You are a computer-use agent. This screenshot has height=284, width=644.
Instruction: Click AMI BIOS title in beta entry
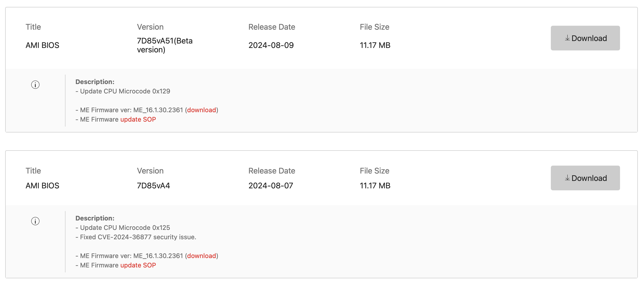click(42, 45)
